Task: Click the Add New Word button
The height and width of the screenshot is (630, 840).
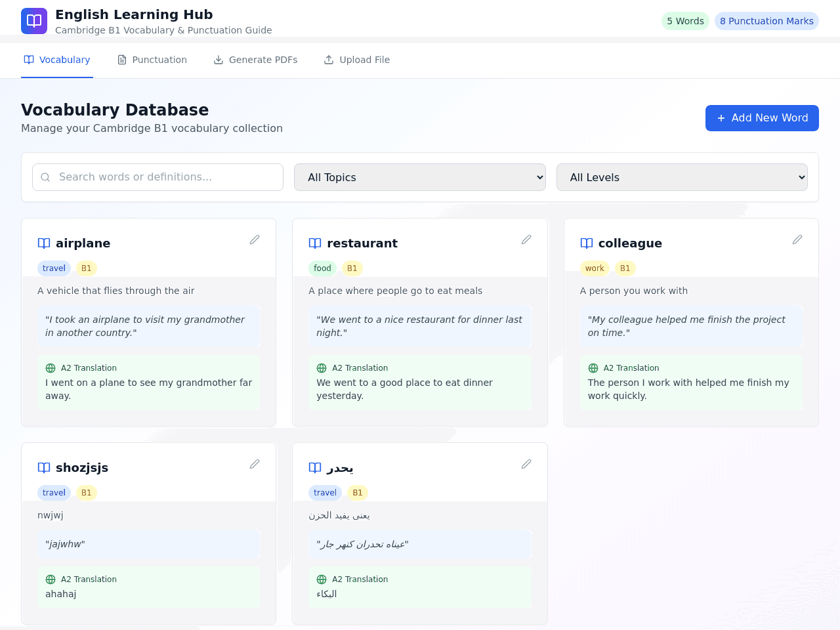Action: [x=762, y=118]
